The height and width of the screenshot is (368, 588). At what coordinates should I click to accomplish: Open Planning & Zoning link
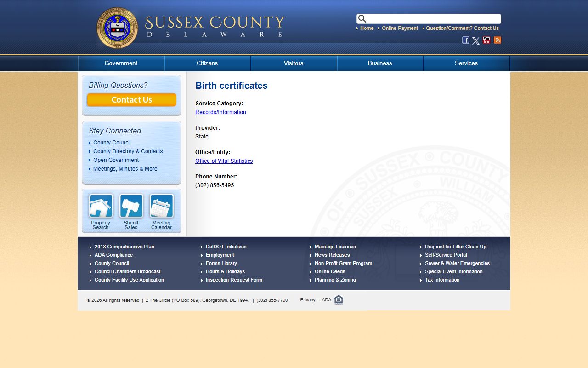point(335,280)
